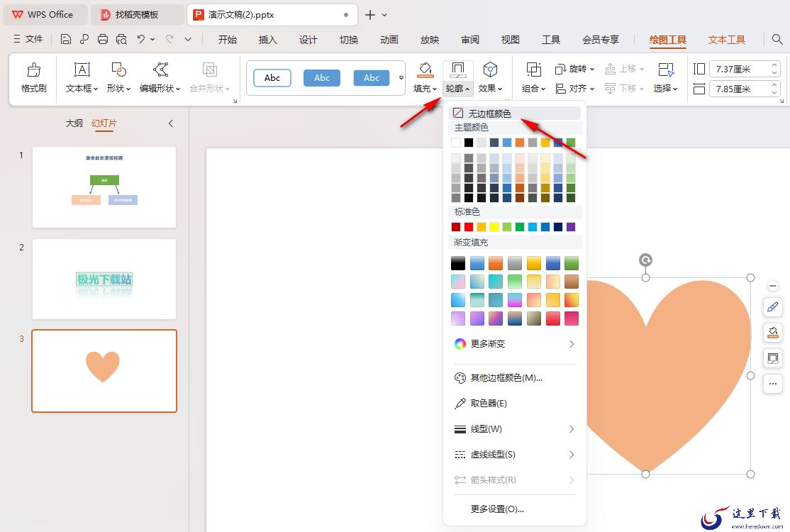Viewport: 790px width, 532px height.
Task: Collapse the slide panel with the chevron
Action: pyautogui.click(x=171, y=123)
